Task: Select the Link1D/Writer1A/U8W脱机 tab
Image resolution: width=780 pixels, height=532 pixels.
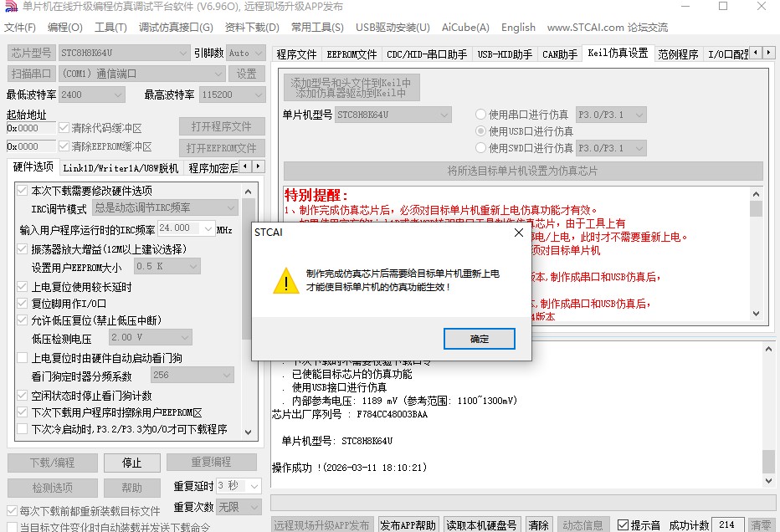Action: (x=121, y=168)
